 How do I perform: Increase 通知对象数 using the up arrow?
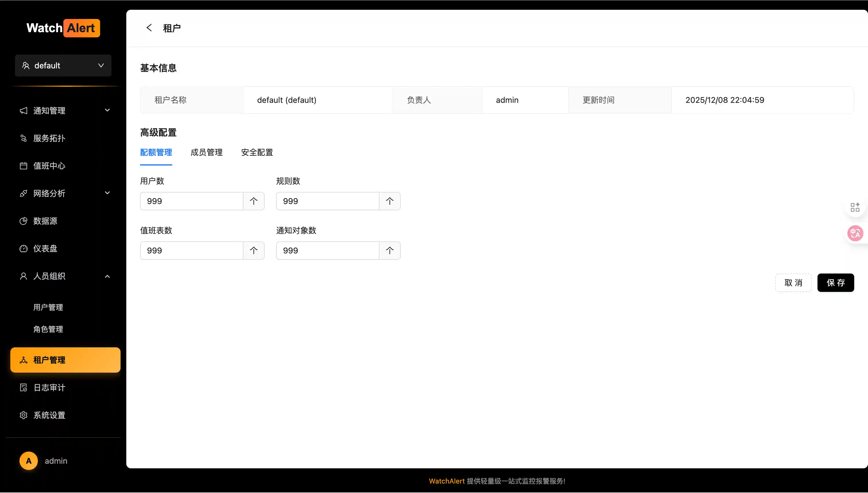click(x=389, y=251)
